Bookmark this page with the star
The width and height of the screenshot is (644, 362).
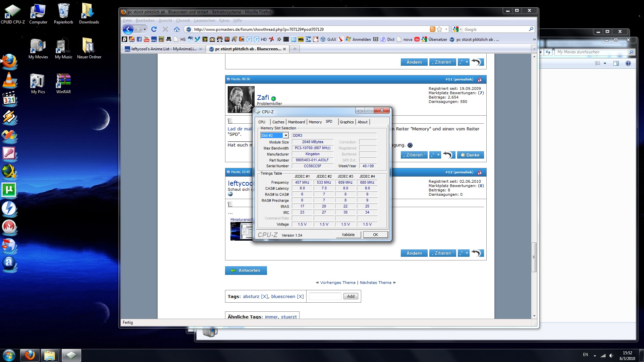[x=439, y=29]
